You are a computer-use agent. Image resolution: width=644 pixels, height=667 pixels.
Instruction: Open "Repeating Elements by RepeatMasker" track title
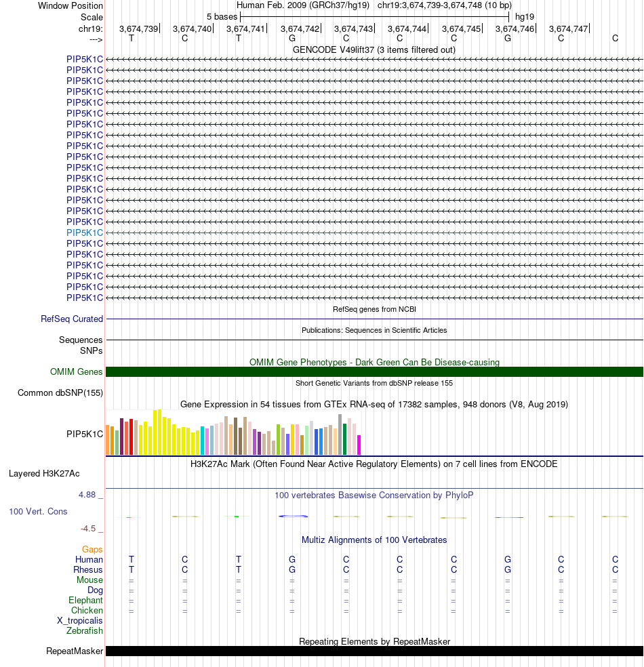(x=374, y=641)
